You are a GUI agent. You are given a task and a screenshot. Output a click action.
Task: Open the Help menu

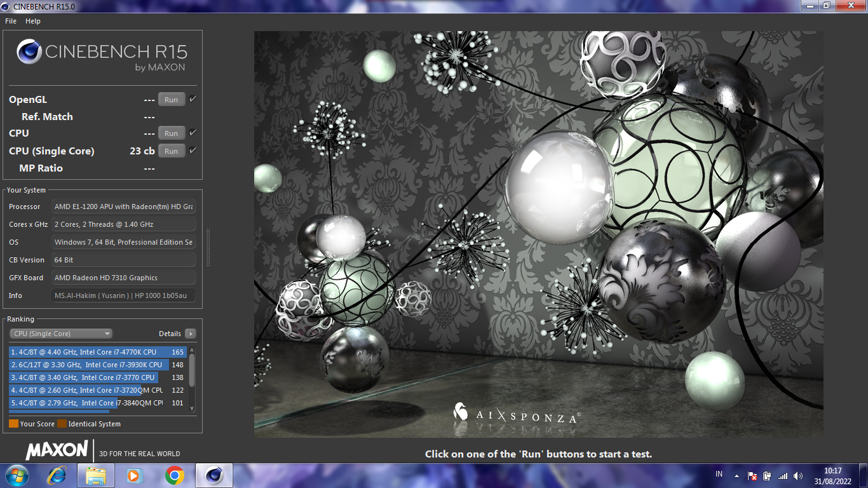pos(33,21)
